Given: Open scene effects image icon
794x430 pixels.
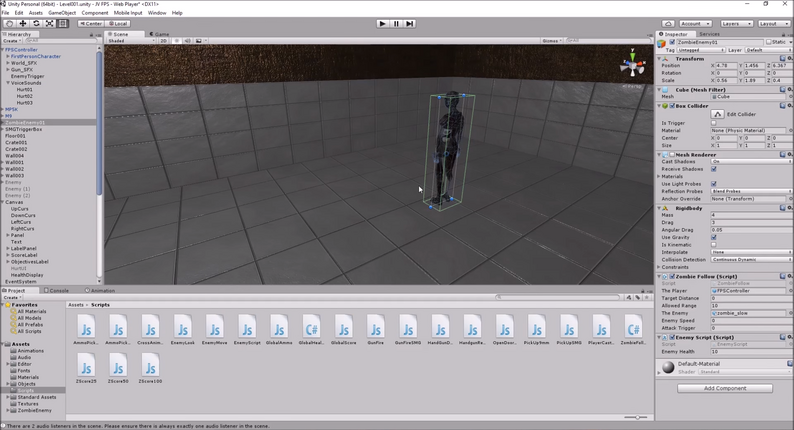Looking at the screenshot, I should click(x=198, y=41).
